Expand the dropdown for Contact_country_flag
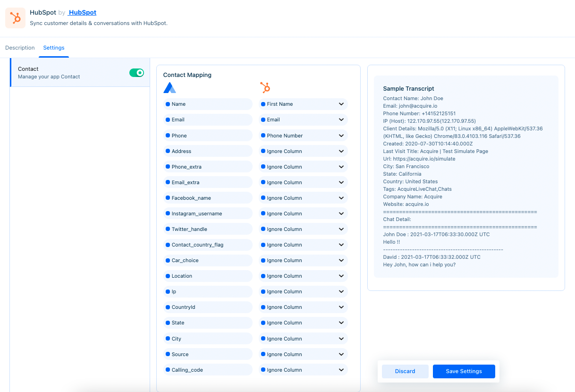 click(x=303, y=245)
